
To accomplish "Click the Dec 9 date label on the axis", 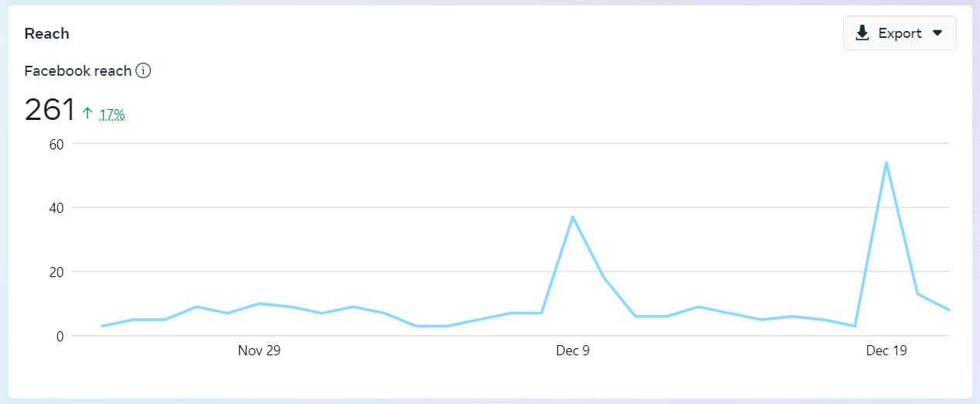I will click(572, 351).
